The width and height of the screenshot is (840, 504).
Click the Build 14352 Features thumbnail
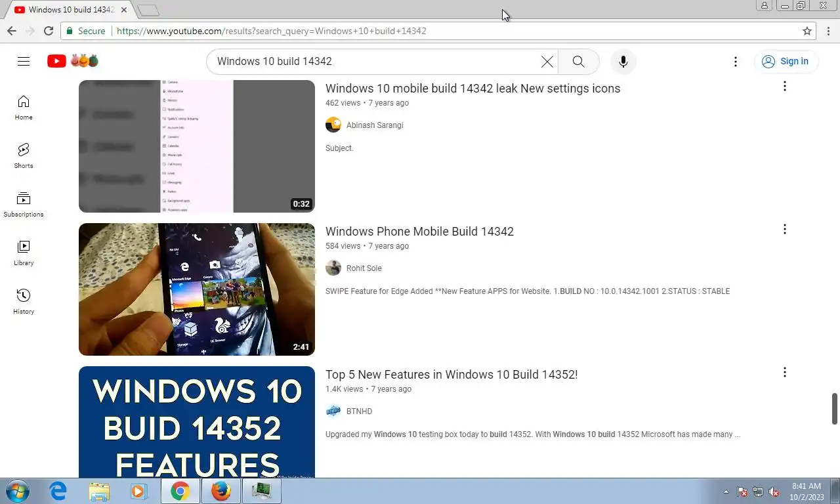pyautogui.click(x=197, y=422)
